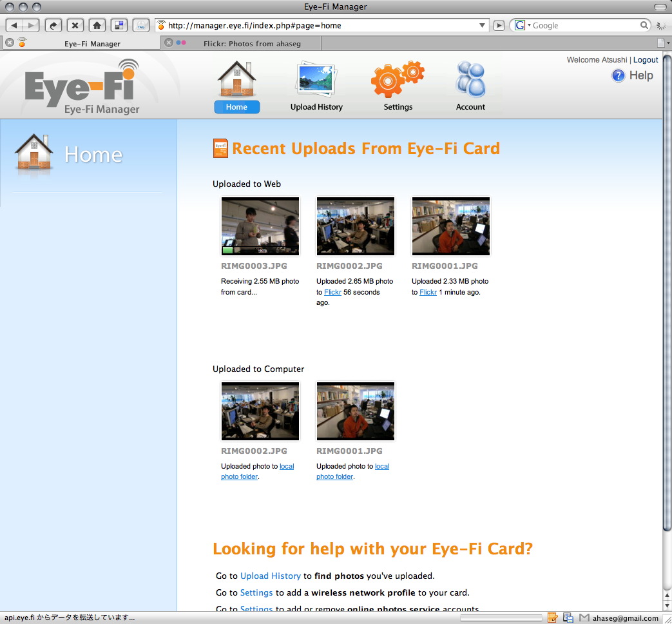Click RIMG0001.JPG thumbnail under Uploaded to Web
Screen dimensions: 672x624
point(450,226)
